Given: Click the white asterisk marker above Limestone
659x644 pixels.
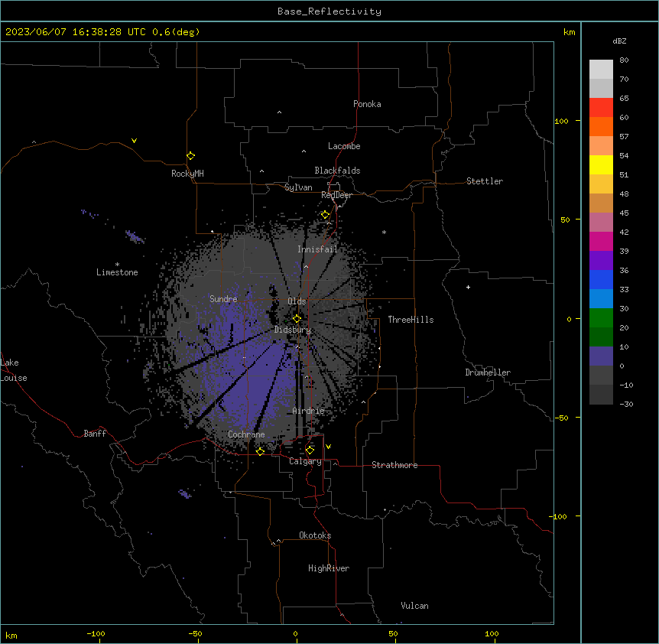Looking at the screenshot, I should pos(117,265).
